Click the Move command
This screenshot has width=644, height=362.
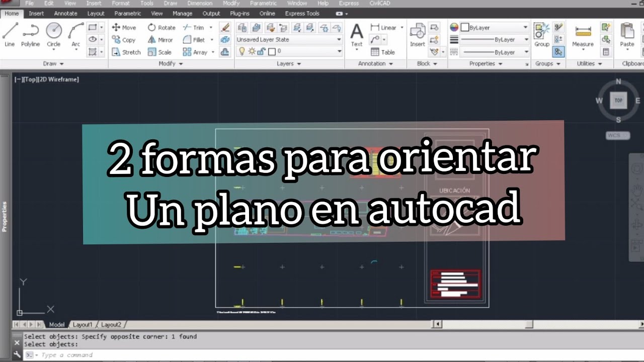124,28
